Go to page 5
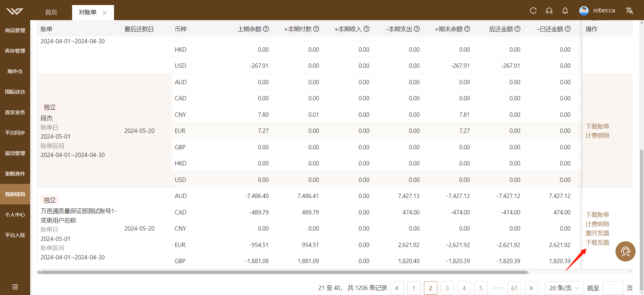Screen dimensions: 644x295 (x=481, y=288)
